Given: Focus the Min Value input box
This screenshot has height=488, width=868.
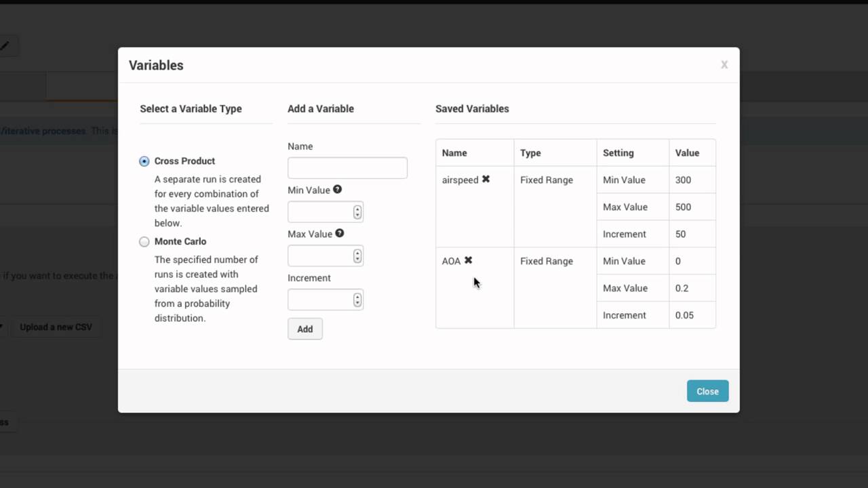Looking at the screenshot, I should point(320,212).
